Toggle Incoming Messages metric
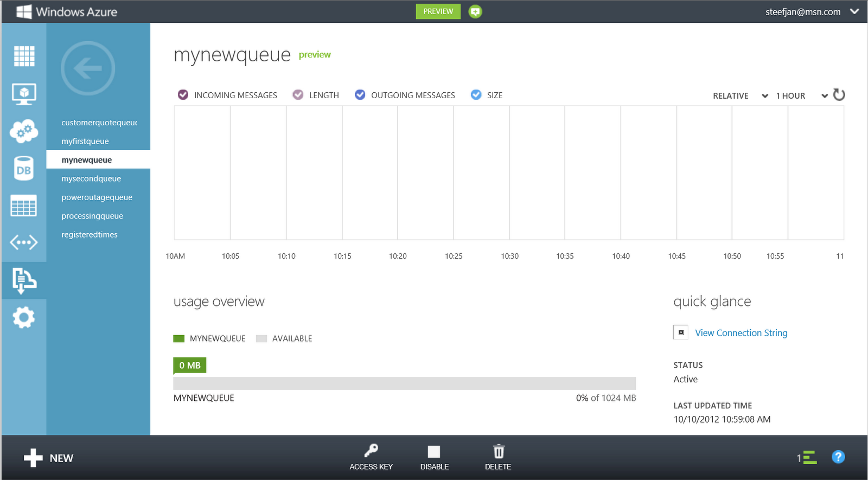The width and height of the screenshot is (868, 480). coord(183,95)
